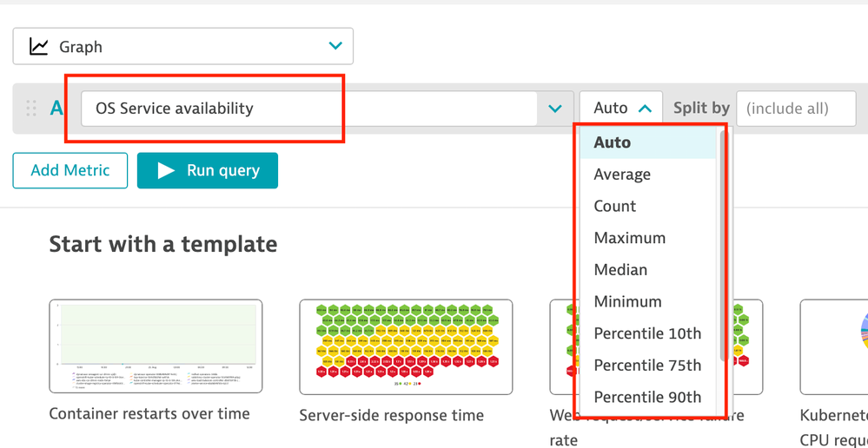Click the OS Service availability metric field
This screenshot has height=448, width=868.
[308, 109]
